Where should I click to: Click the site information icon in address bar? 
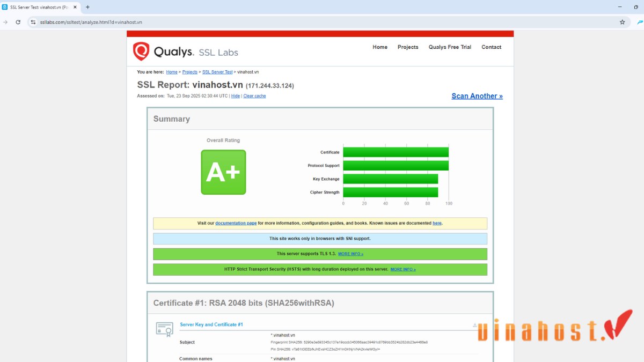33,22
